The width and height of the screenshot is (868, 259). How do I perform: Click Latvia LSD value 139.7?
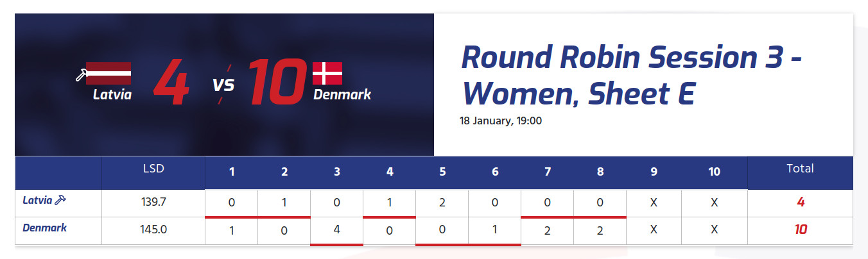153,203
